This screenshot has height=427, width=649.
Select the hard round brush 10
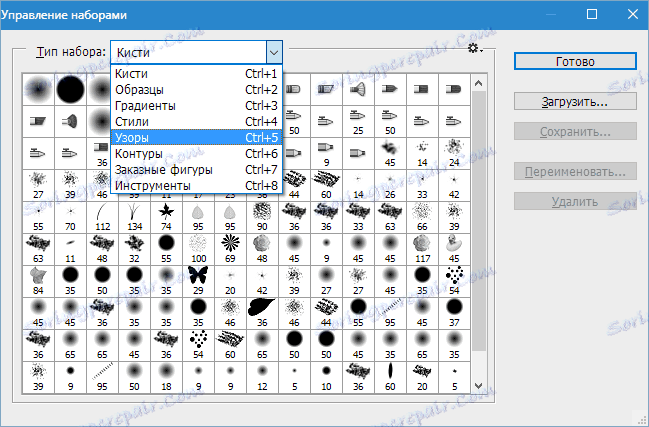[x=326, y=377]
